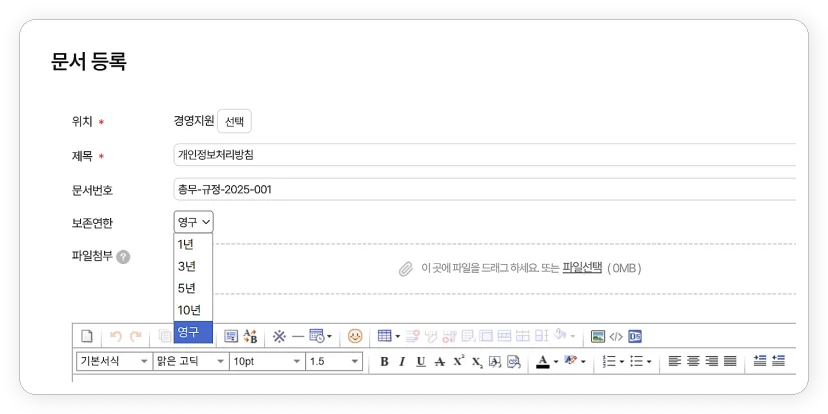Align text left
Viewport: 828px width, 414px height.
[674, 362]
